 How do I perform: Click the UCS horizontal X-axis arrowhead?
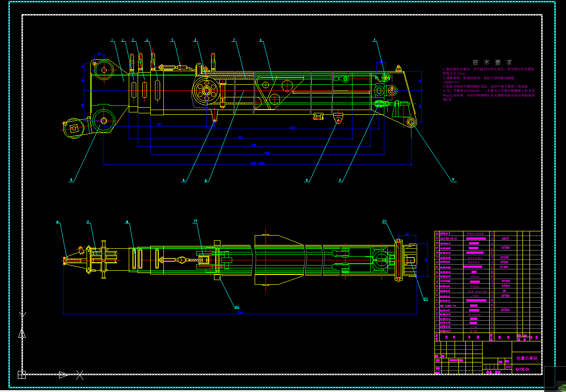click(x=63, y=374)
